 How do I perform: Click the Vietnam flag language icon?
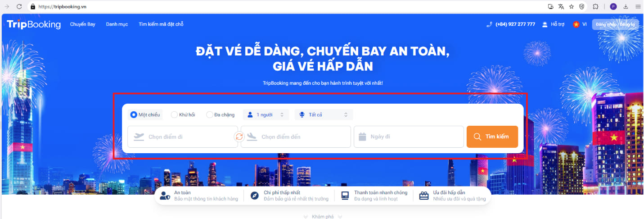[x=576, y=24]
